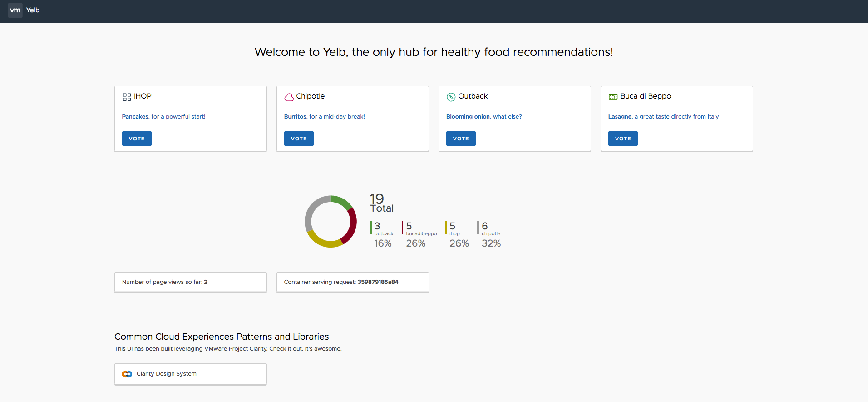Viewport: 868px width, 402px height.
Task: Click 'Number of page views so far' label
Action: (162, 282)
